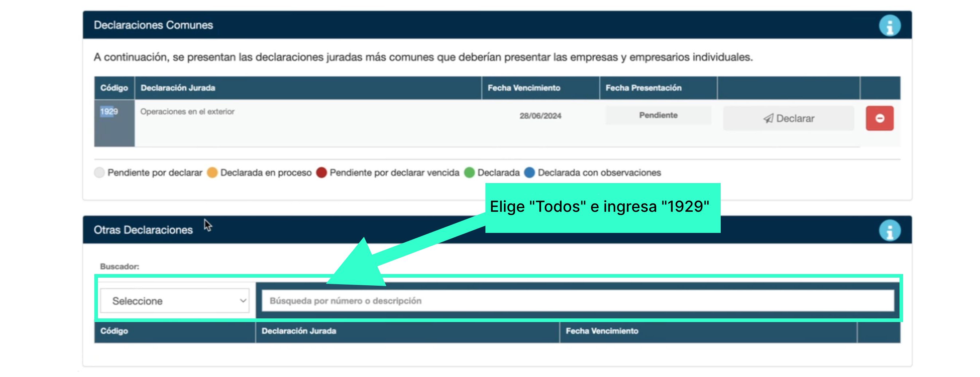980x377 pixels.
Task: Click the red Pendiente por declarar vencida dot
Action: click(322, 173)
